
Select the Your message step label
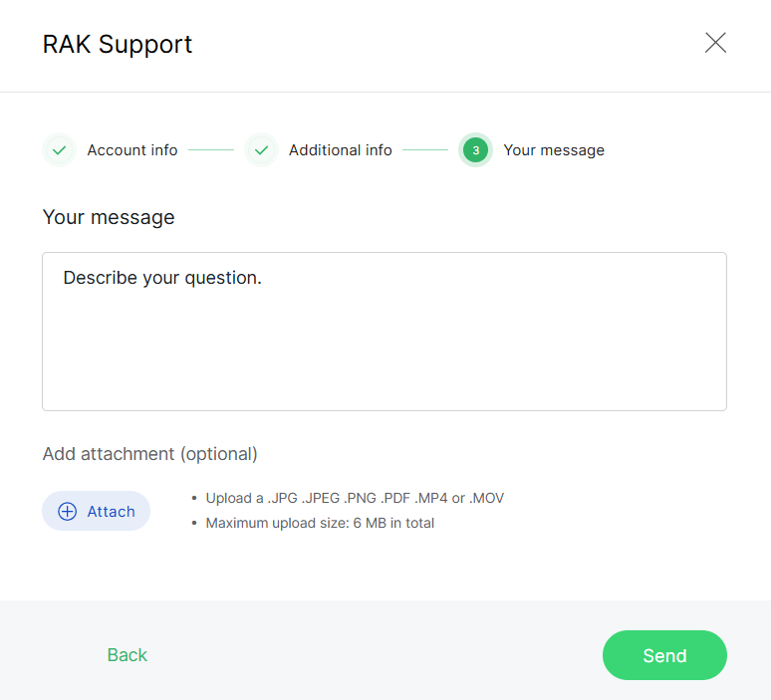(554, 150)
